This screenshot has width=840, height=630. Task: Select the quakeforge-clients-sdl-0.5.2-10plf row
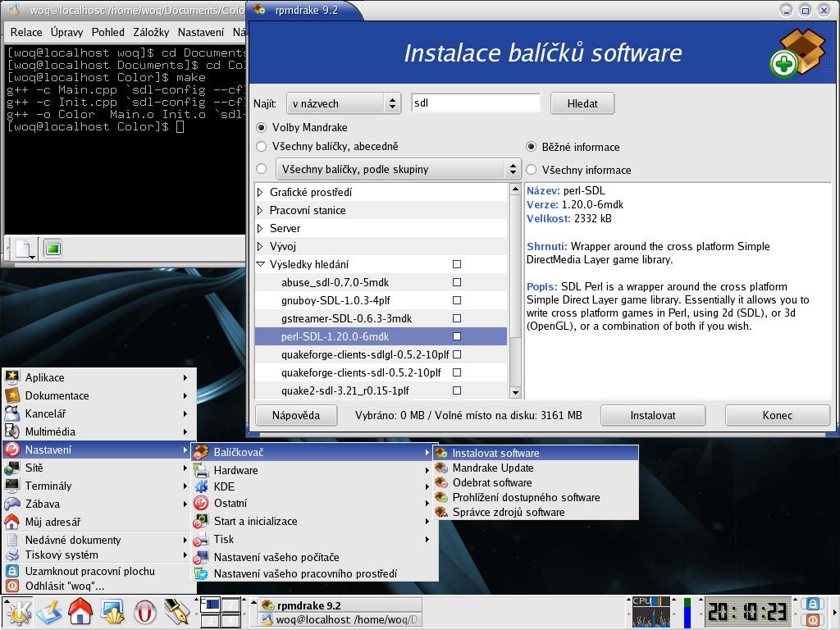pos(381,373)
